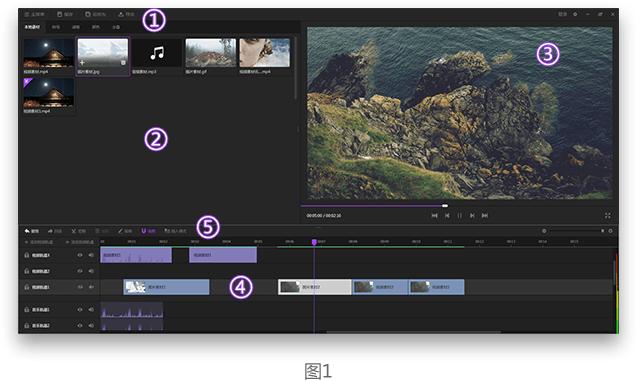Click the timeline horizontal scrollbar
637x380 pixels.
click(414, 332)
